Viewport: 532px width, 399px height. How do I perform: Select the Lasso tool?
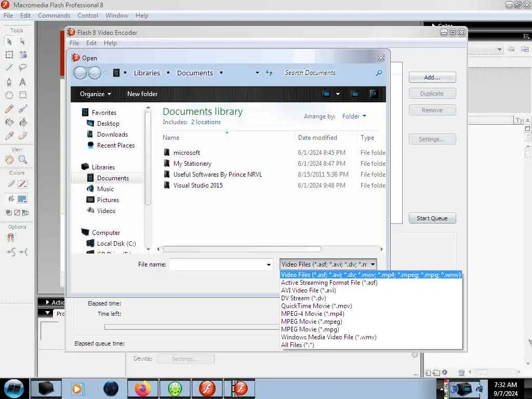point(23,68)
